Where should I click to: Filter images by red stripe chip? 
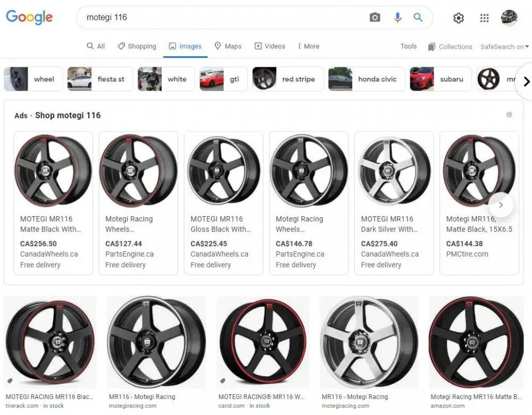pyautogui.click(x=288, y=79)
